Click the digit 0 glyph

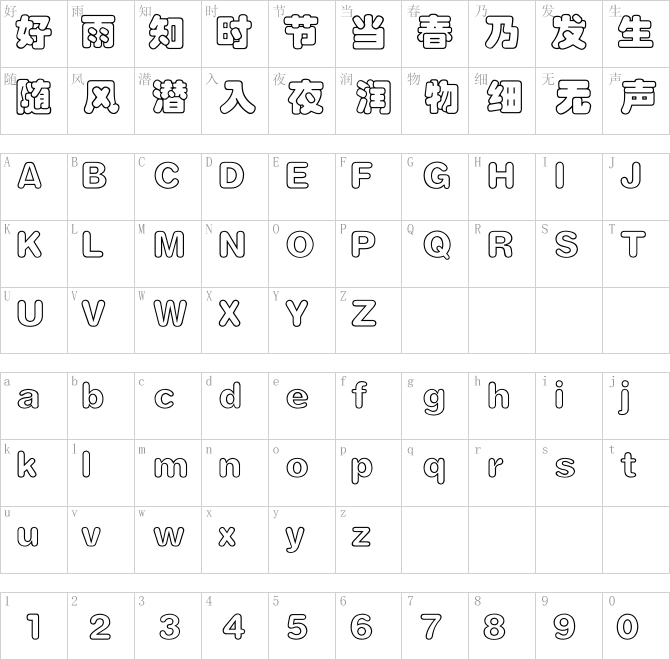click(x=627, y=627)
